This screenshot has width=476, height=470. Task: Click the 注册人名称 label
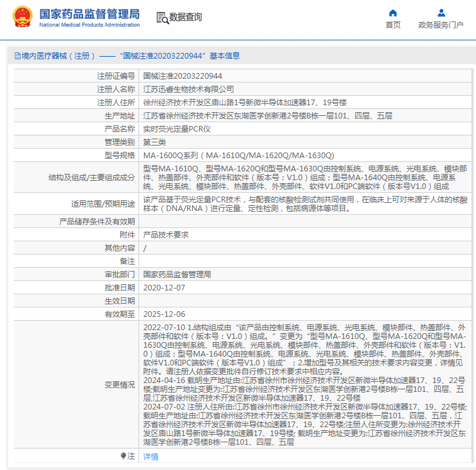116,89
